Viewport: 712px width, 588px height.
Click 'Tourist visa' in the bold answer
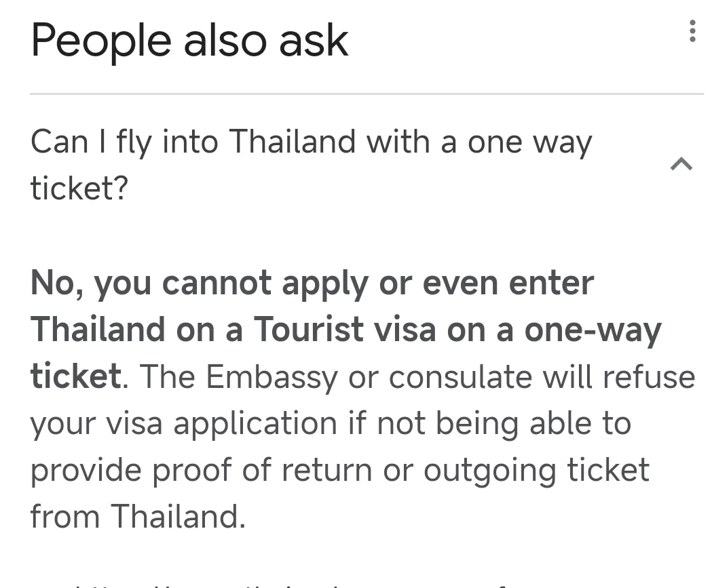coord(345,330)
